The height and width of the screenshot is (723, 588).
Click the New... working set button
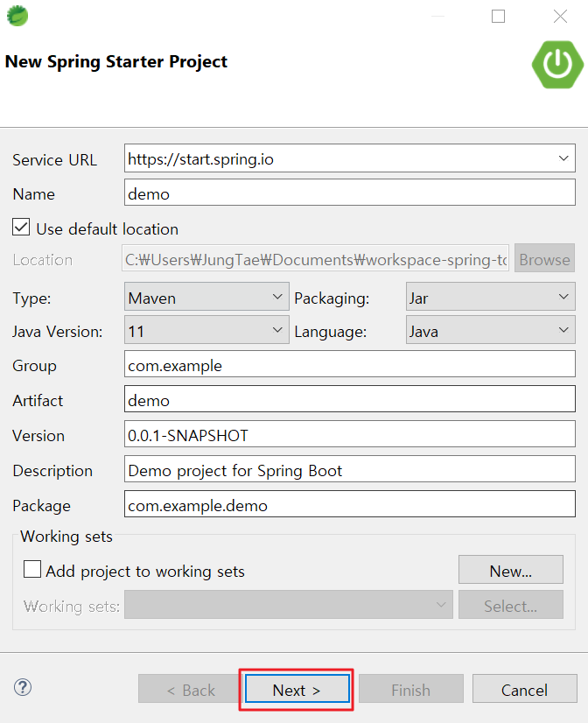click(x=511, y=570)
